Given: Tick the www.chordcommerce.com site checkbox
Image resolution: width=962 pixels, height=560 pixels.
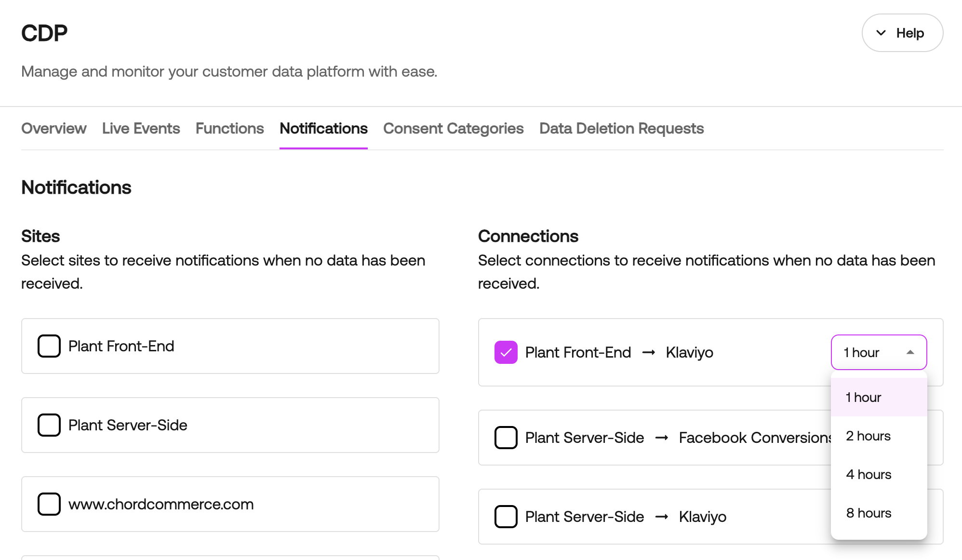Looking at the screenshot, I should tap(49, 504).
